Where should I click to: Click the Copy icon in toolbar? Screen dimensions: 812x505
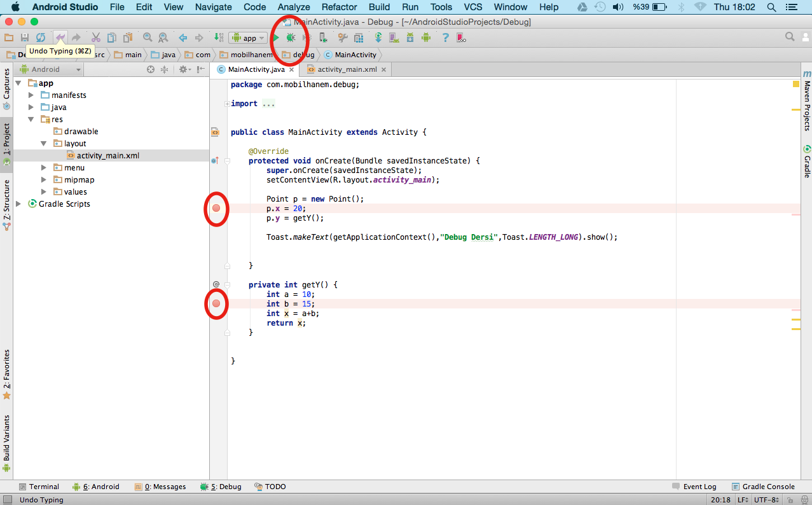pyautogui.click(x=112, y=38)
